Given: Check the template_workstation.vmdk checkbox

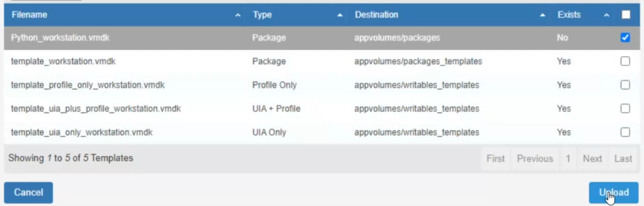Looking at the screenshot, I should point(625,61).
